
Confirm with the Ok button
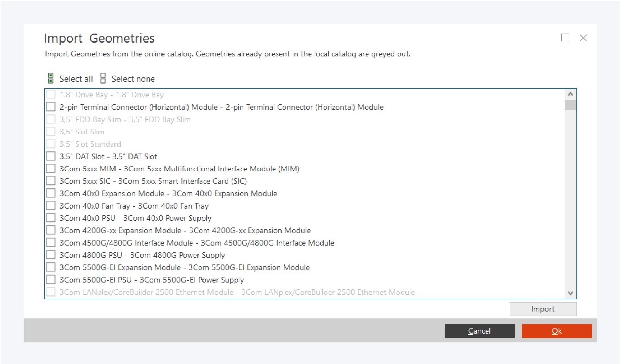(x=556, y=331)
